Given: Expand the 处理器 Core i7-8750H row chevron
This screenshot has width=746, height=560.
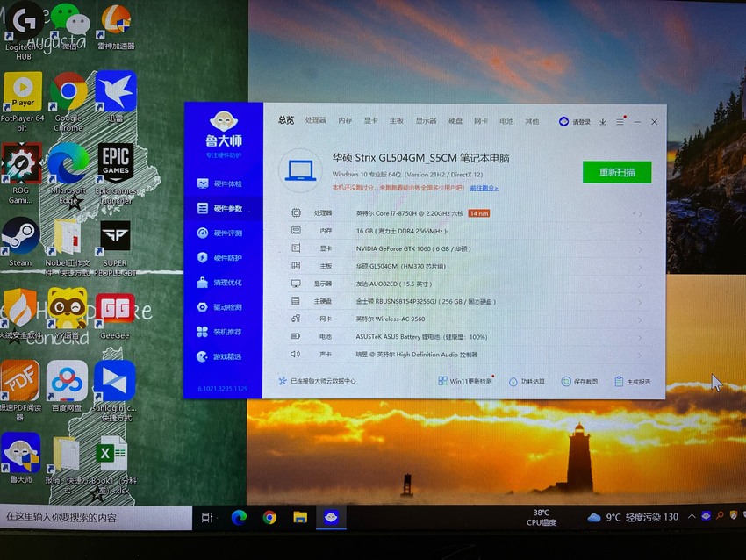Looking at the screenshot, I should tap(640, 214).
